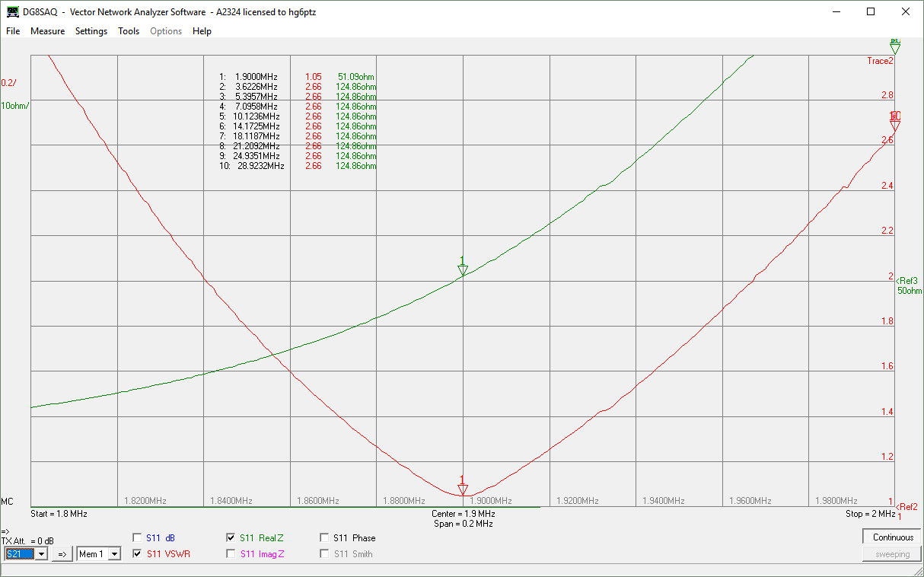Select green marker stack at top right

tap(895, 47)
